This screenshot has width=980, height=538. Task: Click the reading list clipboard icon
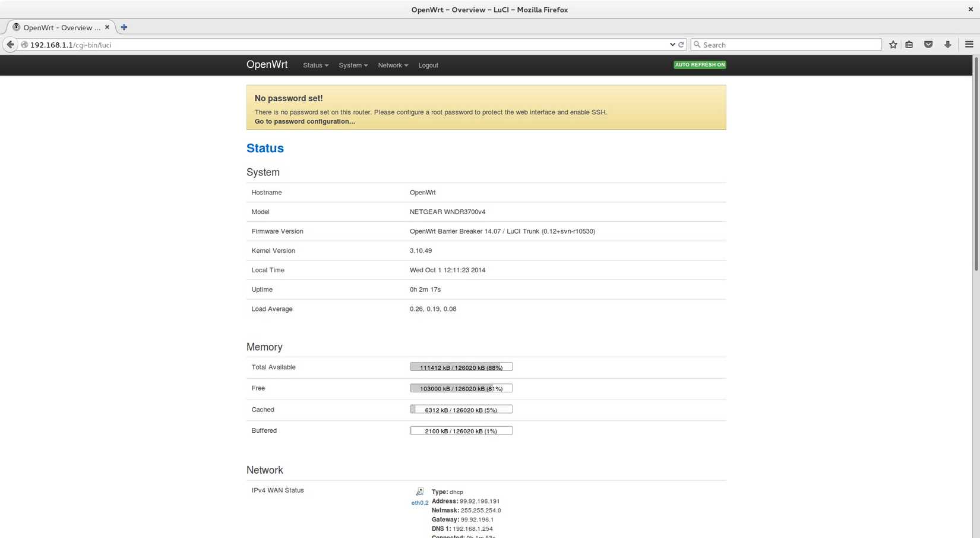909,44
